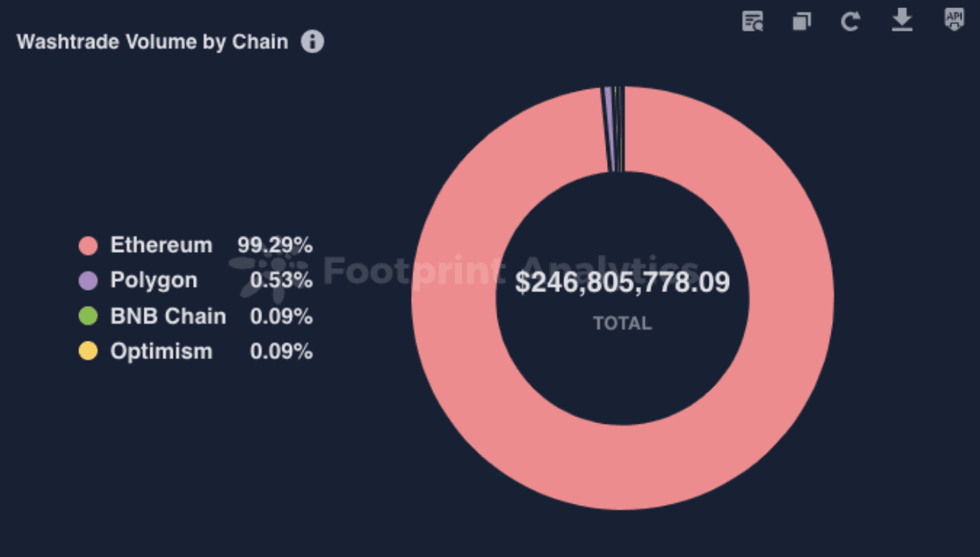The width and height of the screenshot is (980, 557).
Task: Select the Ethereum legend label
Action: (161, 245)
